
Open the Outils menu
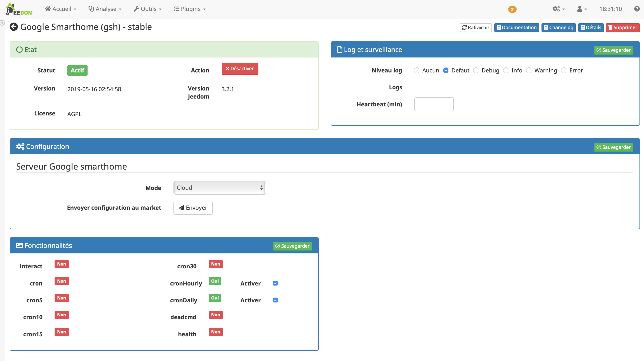(148, 9)
